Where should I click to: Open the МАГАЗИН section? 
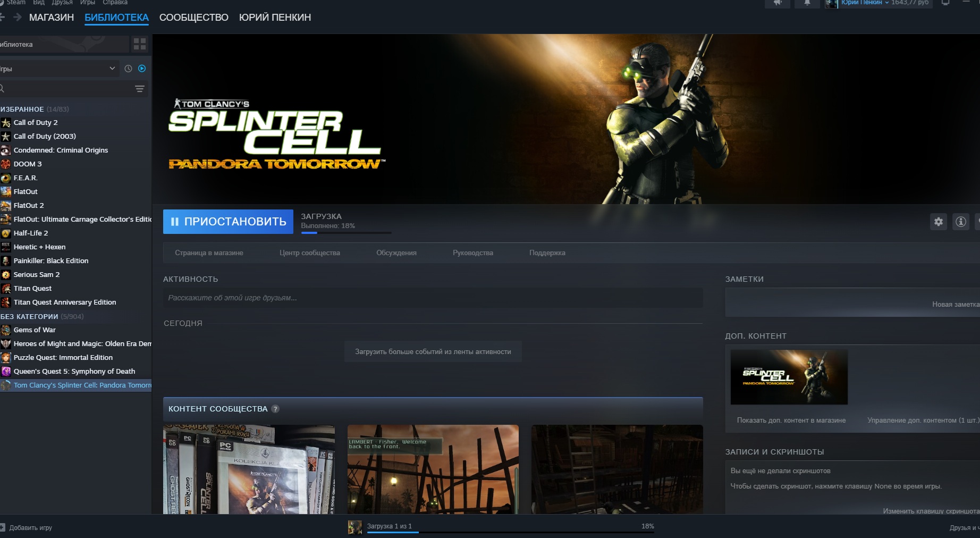click(52, 18)
